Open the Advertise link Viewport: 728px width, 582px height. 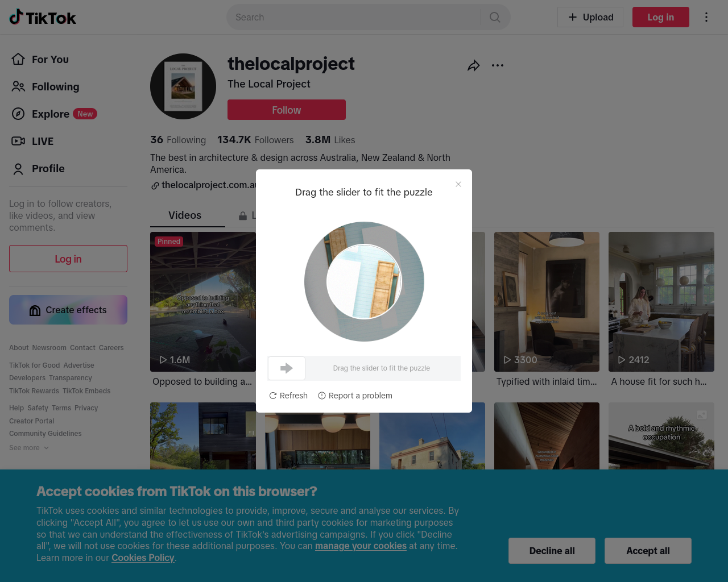point(79,365)
